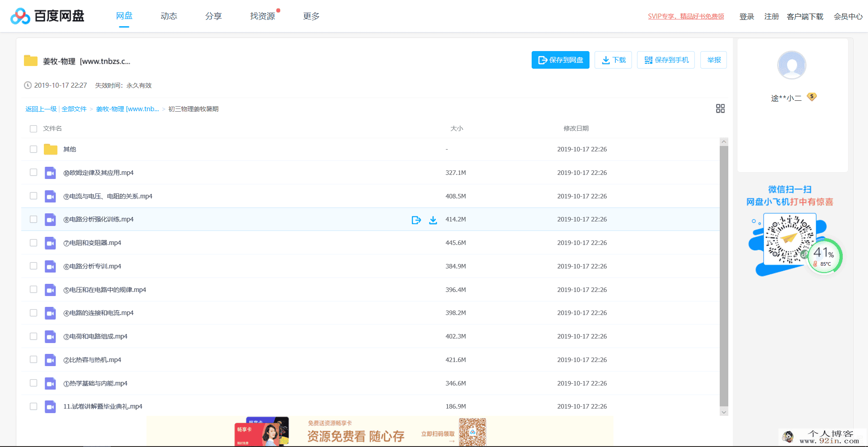Click the shared folder icon next to 姜牧-物理

pyautogui.click(x=31, y=61)
